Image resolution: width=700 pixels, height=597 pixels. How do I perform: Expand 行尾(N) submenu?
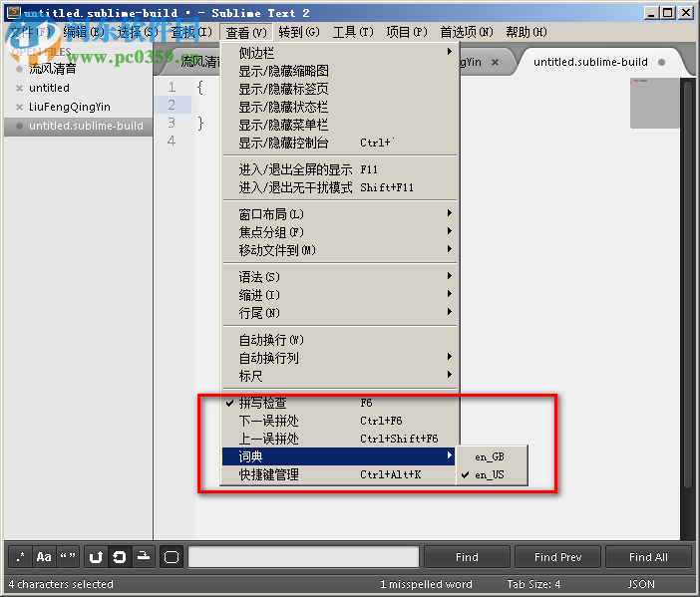click(339, 313)
